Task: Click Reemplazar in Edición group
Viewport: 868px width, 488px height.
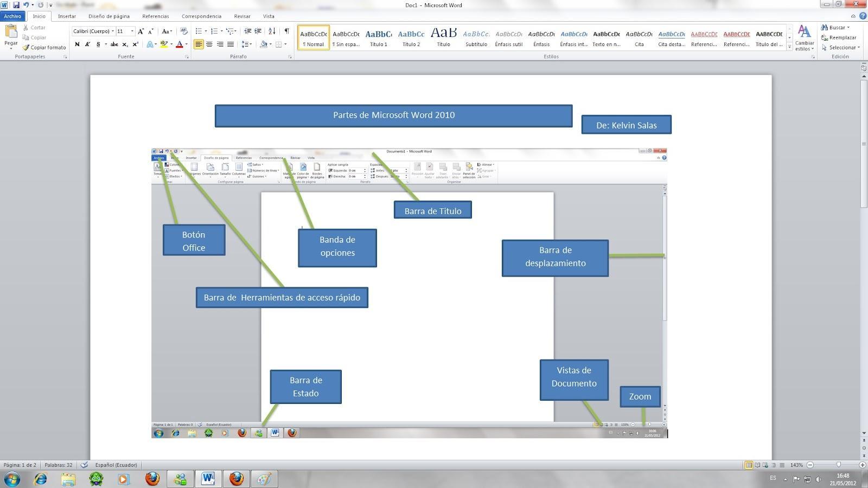Action: 839,37
